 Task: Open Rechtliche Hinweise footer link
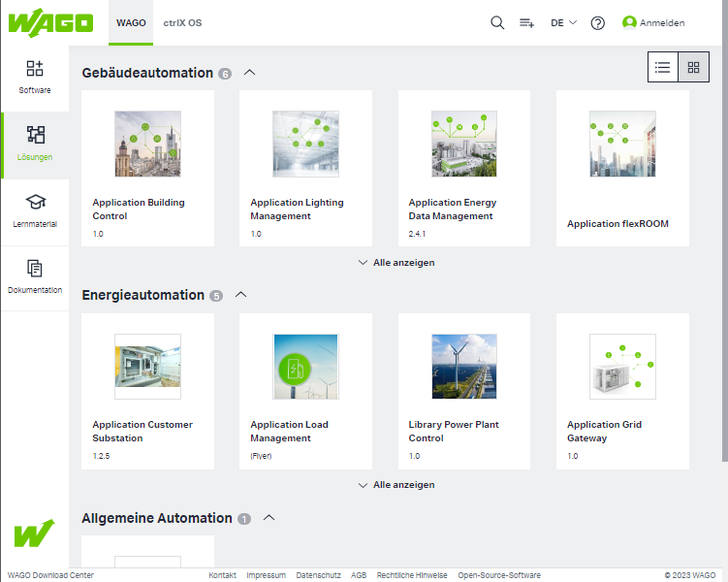tap(412, 575)
